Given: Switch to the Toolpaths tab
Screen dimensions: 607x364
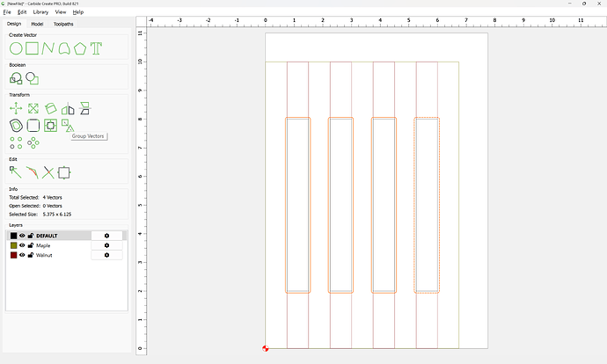Looking at the screenshot, I should tap(63, 24).
